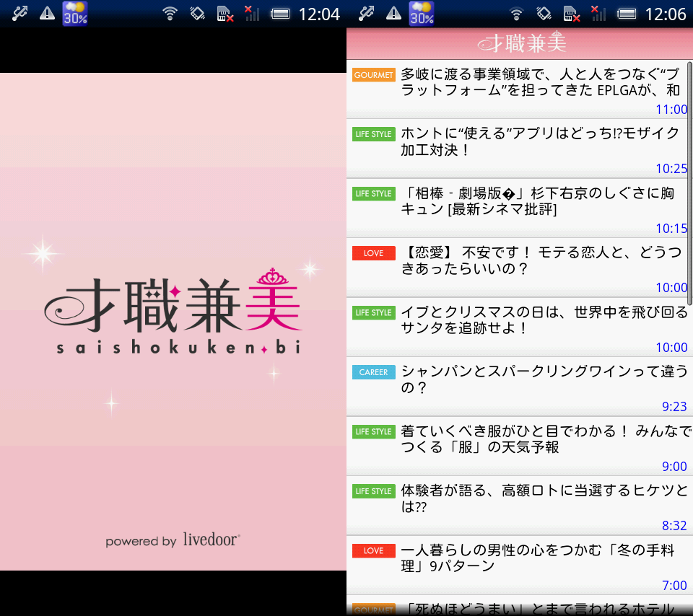Open the 「服」の天気予報 article
The height and width of the screenshot is (616, 693).
pos(520,446)
